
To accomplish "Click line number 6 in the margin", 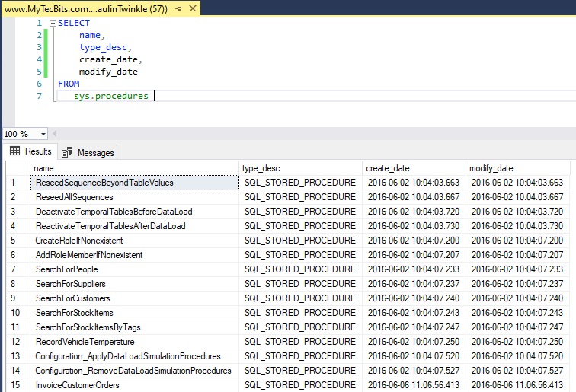I will (x=40, y=84).
